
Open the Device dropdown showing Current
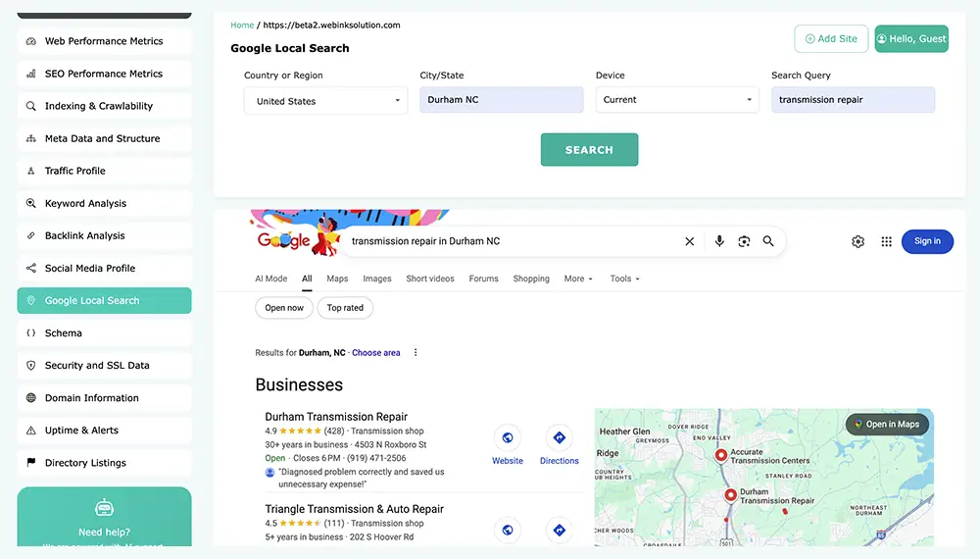[x=677, y=100]
